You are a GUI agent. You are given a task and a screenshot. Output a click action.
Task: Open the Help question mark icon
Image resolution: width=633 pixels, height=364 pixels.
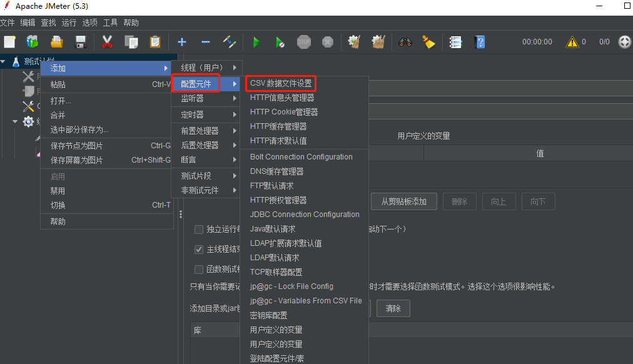(480, 42)
